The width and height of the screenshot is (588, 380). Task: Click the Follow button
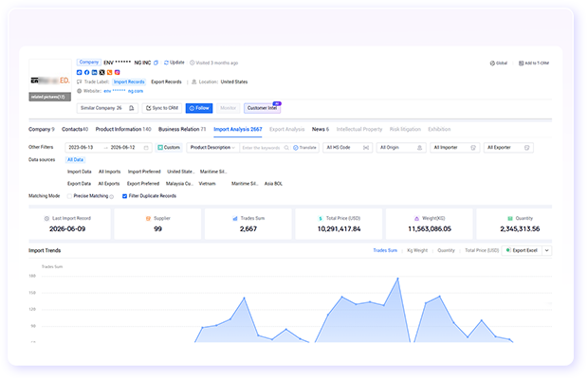click(199, 108)
